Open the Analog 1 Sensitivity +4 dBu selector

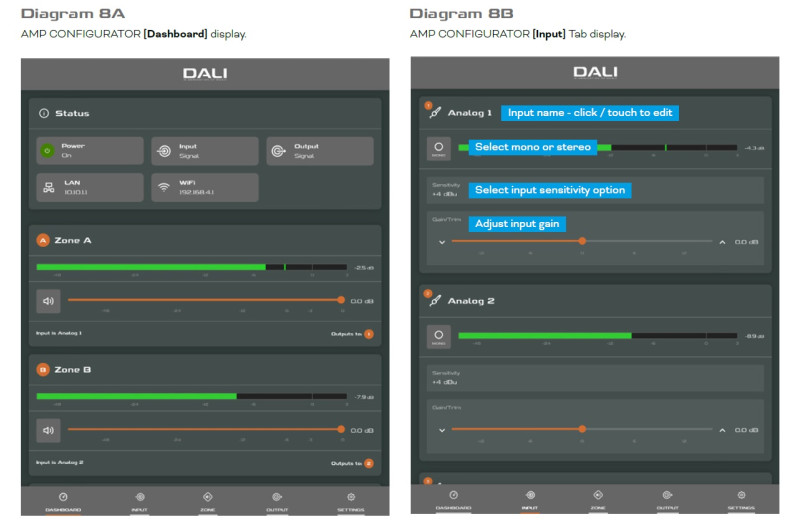tap(596, 190)
